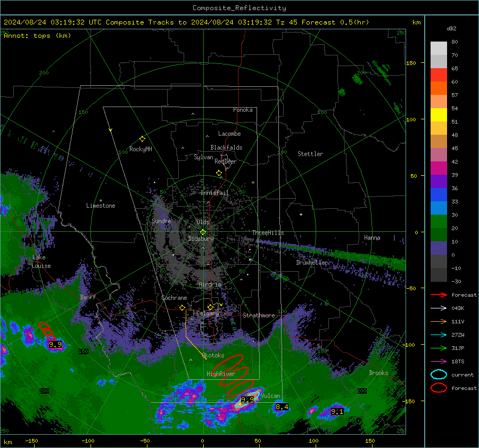Click the Stettler city label

point(310,154)
